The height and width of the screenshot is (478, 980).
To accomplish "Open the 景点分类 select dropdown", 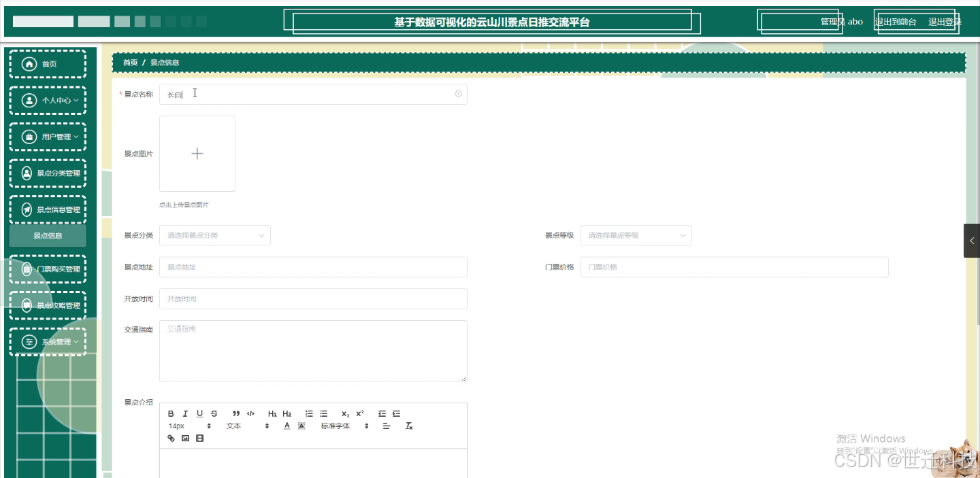I will click(x=215, y=235).
